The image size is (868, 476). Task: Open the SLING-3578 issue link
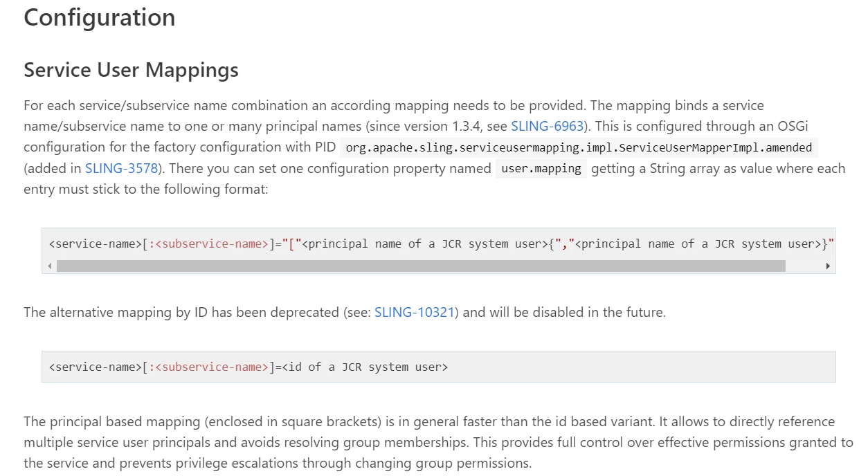pos(122,168)
